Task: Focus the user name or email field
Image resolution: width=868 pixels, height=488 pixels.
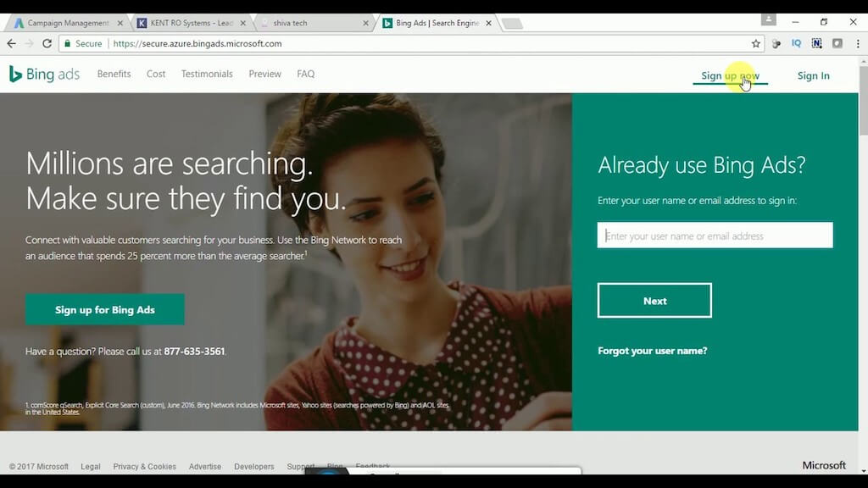Action: point(715,236)
